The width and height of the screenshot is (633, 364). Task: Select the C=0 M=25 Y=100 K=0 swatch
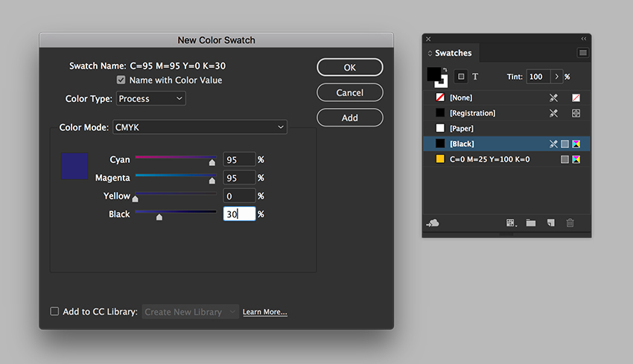(x=506, y=159)
